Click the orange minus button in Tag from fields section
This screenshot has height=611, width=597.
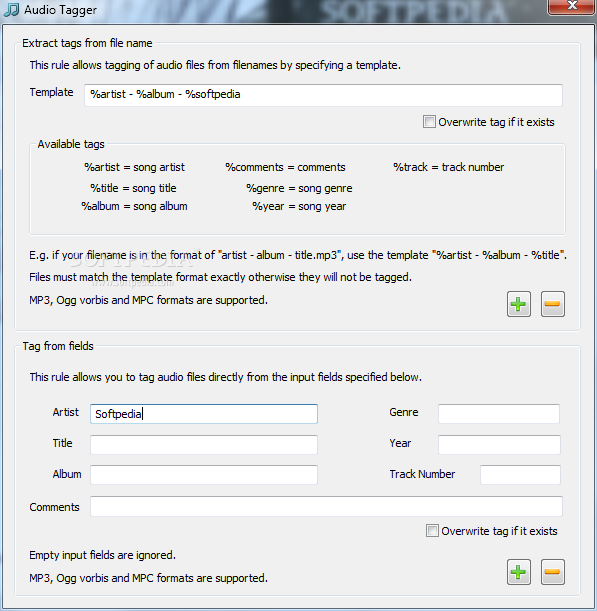click(x=553, y=572)
